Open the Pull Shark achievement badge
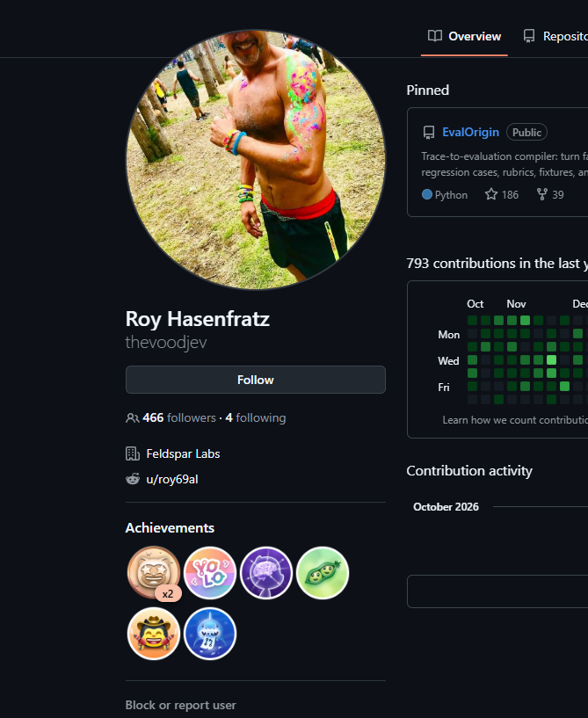This screenshot has width=588, height=718. (210, 634)
